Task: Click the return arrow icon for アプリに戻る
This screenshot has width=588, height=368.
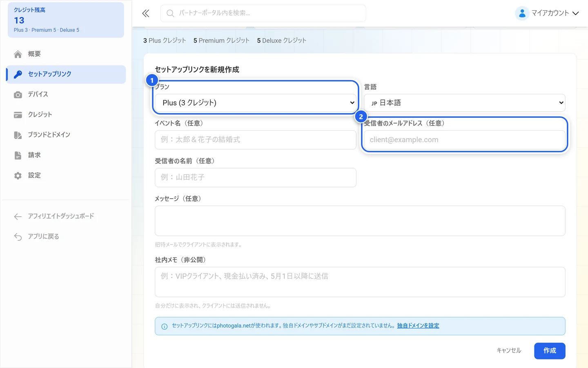Action: [18, 237]
